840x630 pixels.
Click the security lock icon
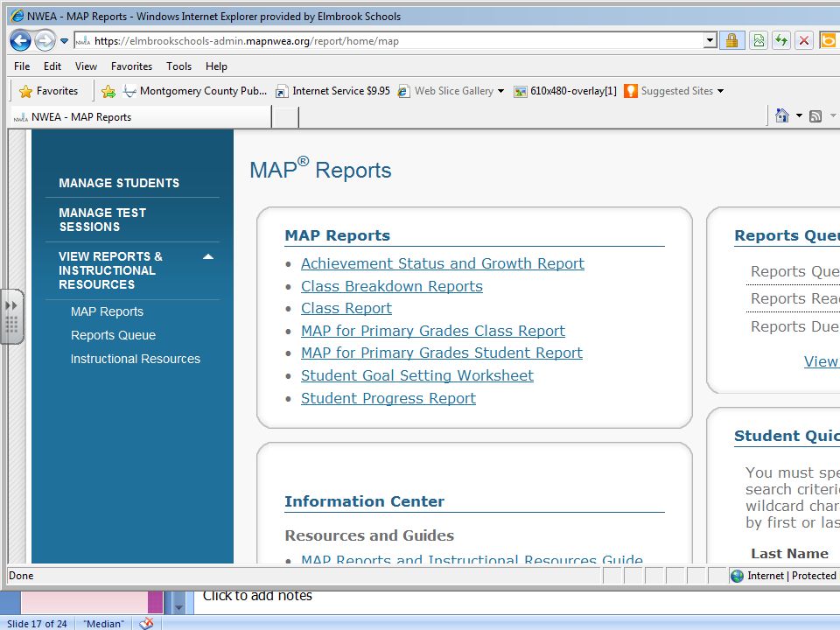(731, 41)
